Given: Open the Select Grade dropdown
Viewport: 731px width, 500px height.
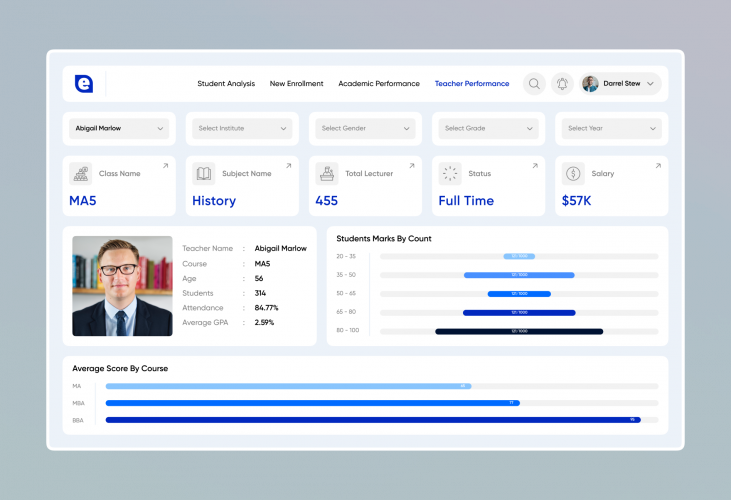Looking at the screenshot, I should coord(488,129).
